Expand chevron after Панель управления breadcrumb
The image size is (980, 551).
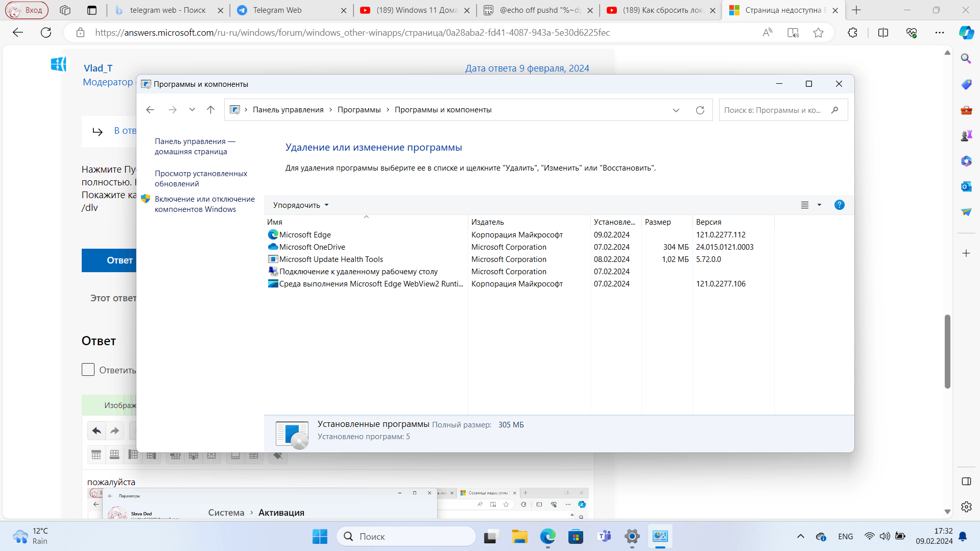(331, 110)
